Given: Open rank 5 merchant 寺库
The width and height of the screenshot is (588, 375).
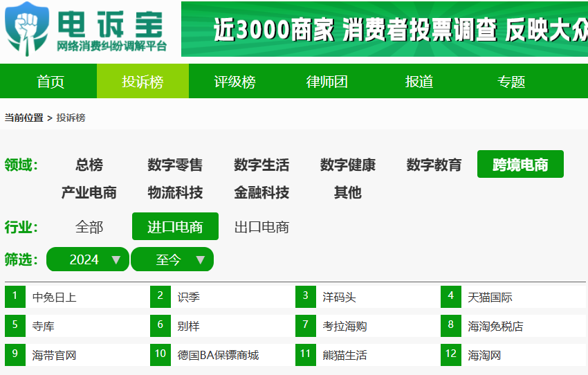Looking at the screenshot, I should pyautogui.click(x=43, y=327).
